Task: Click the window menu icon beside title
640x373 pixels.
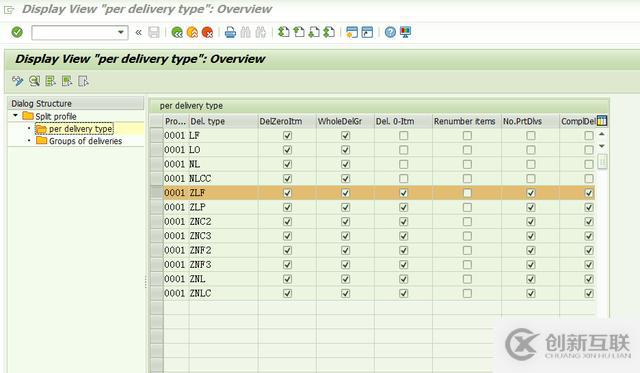Action: coord(9,10)
